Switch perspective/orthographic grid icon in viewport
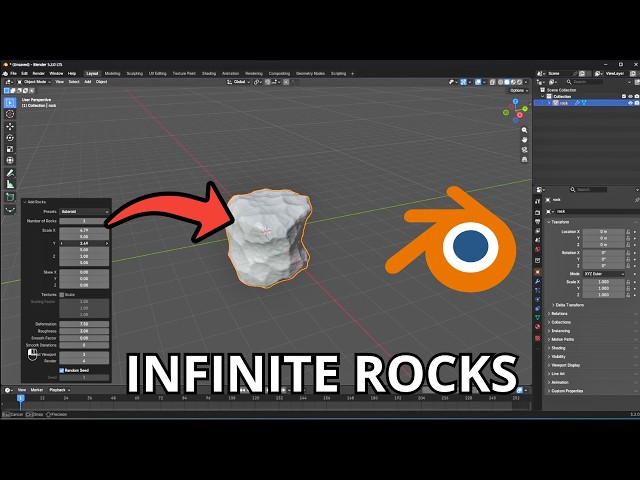 [524, 160]
